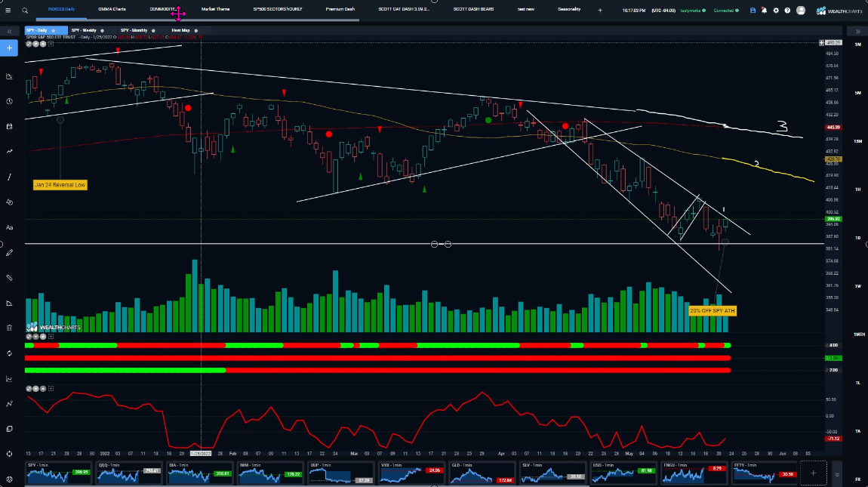Click the WealthCharts logo at top right
This screenshot has height=487, width=868.
click(x=839, y=11)
